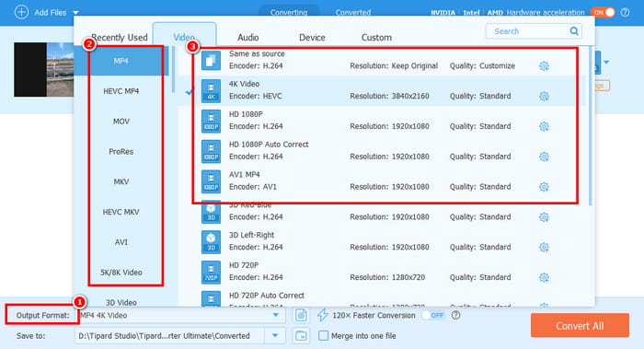Screen dimensions: 644x349
Task: Open help icon next to Faster Conversion
Action: 456,315
